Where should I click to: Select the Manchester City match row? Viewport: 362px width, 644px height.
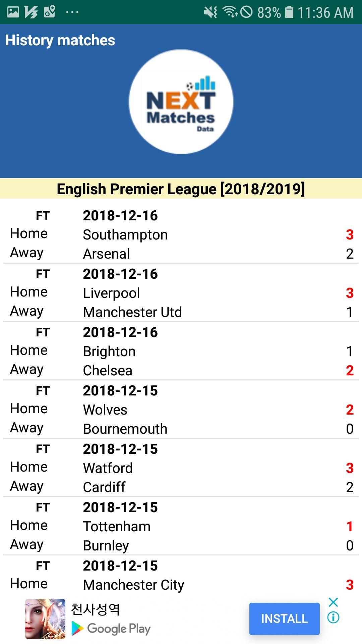click(181, 585)
